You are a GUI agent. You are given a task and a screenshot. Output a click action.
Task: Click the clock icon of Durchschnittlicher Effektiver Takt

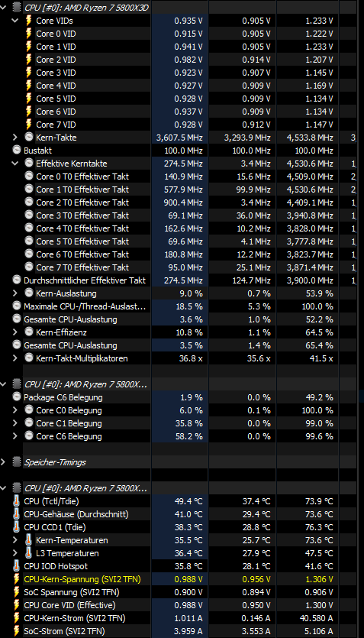[17, 280]
